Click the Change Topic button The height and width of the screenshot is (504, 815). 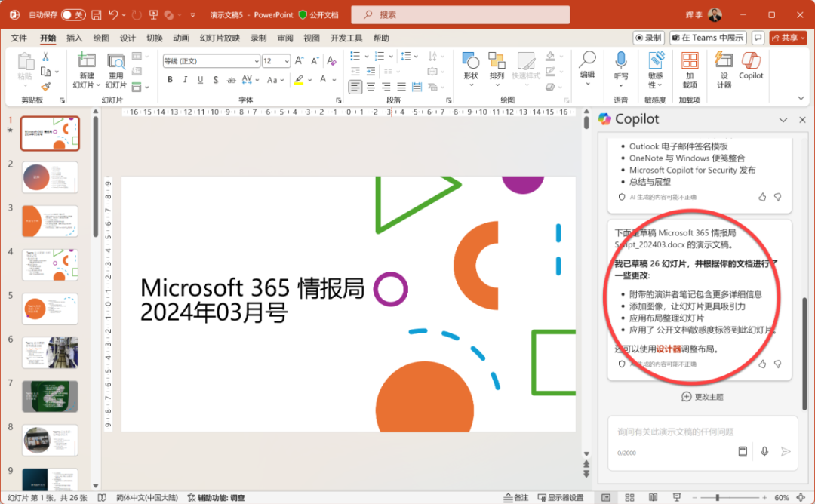click(703, 397)
